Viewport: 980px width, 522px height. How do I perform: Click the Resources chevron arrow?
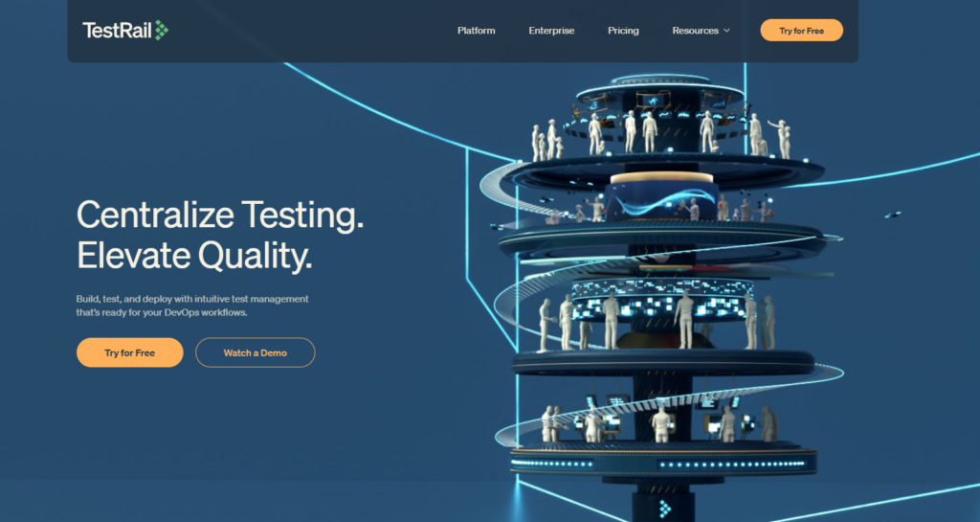coord(726,31)
